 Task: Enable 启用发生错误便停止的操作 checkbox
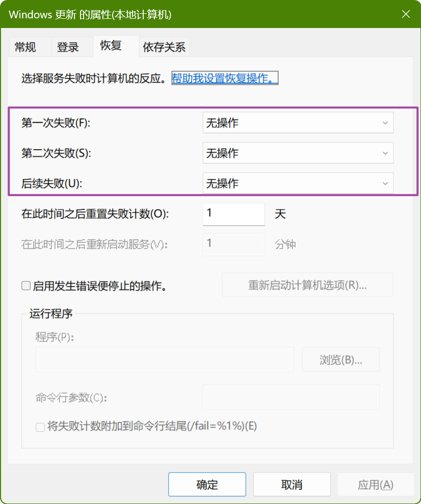pos(26,286)
